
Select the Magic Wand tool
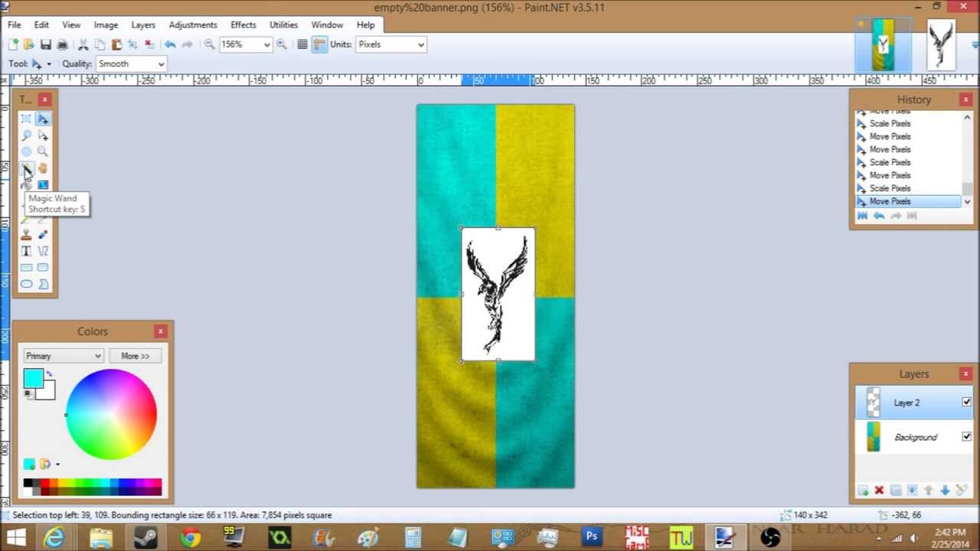(x=27, y=168)
